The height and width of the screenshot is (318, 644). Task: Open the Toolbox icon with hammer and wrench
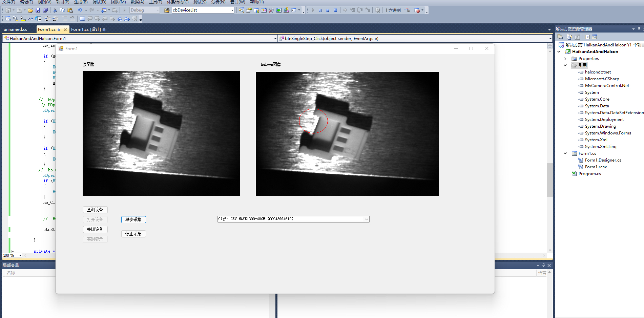pyautogui.click(x=271, y=10)
